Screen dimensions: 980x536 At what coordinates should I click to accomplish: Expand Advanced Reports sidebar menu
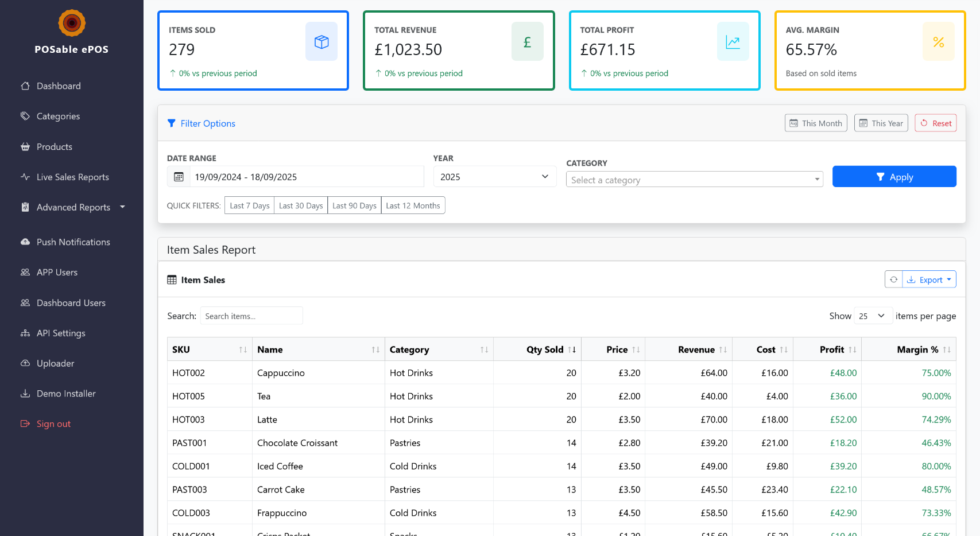click(x=73, y=207)
